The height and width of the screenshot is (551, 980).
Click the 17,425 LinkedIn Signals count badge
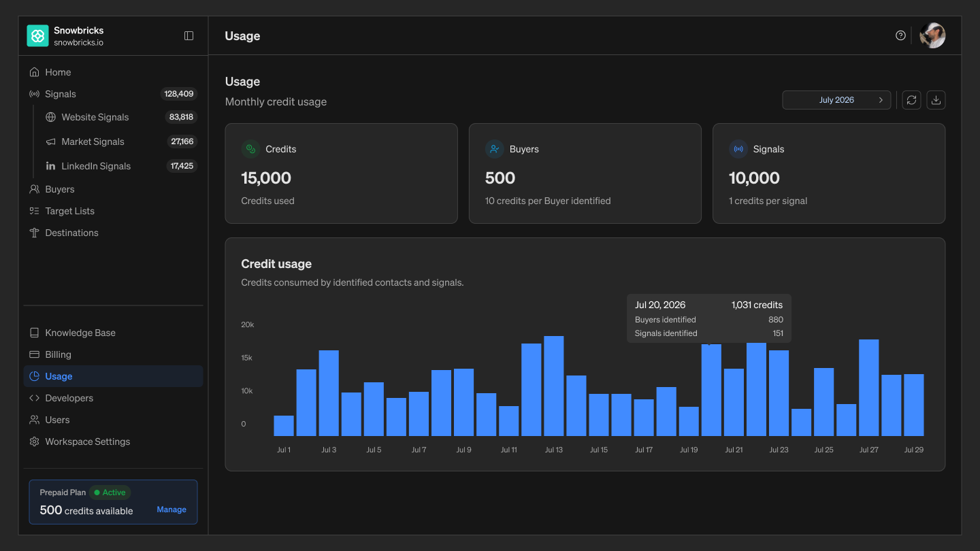[x=182, y=166]
